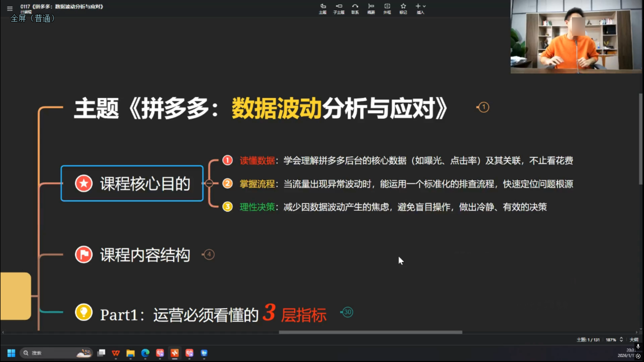Increase zoom with the 187% stepper arrows
The height and width of the screenshot is (362, 644).
click(621, 339)
